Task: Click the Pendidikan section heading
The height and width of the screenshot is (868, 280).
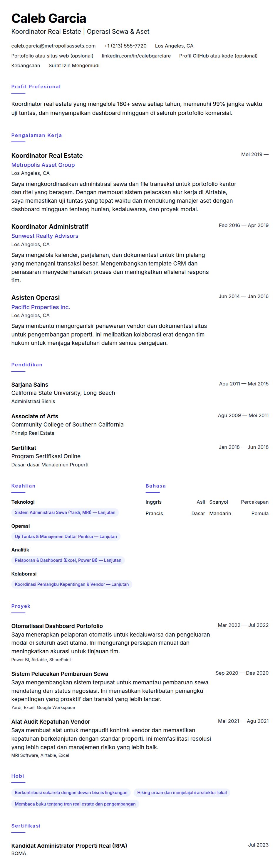Action: click(x=27, y=365)
